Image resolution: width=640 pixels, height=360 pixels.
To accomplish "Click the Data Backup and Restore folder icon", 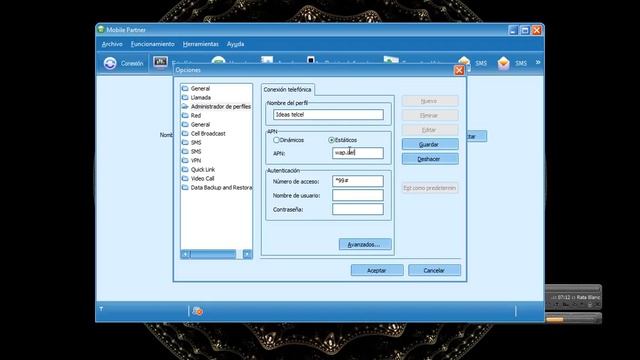I will click(185, 187).
